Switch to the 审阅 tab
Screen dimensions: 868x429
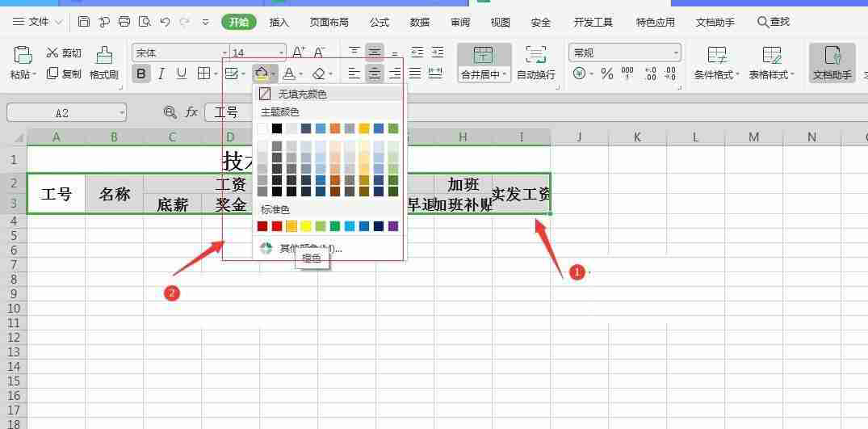click(460, 23)
